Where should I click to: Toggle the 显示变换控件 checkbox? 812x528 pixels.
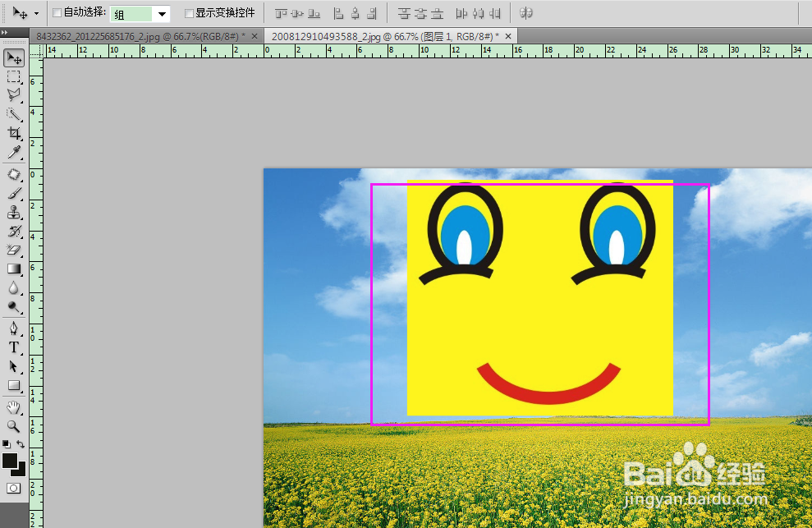pyautogui.click(x=189, y=13)
